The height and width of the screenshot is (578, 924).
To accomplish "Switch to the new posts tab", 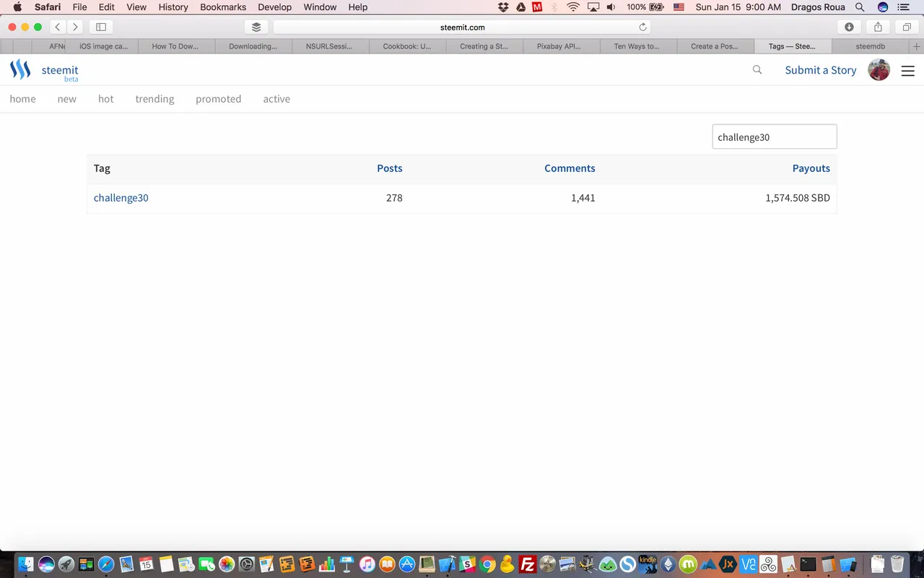I will (x=67, y=99).
